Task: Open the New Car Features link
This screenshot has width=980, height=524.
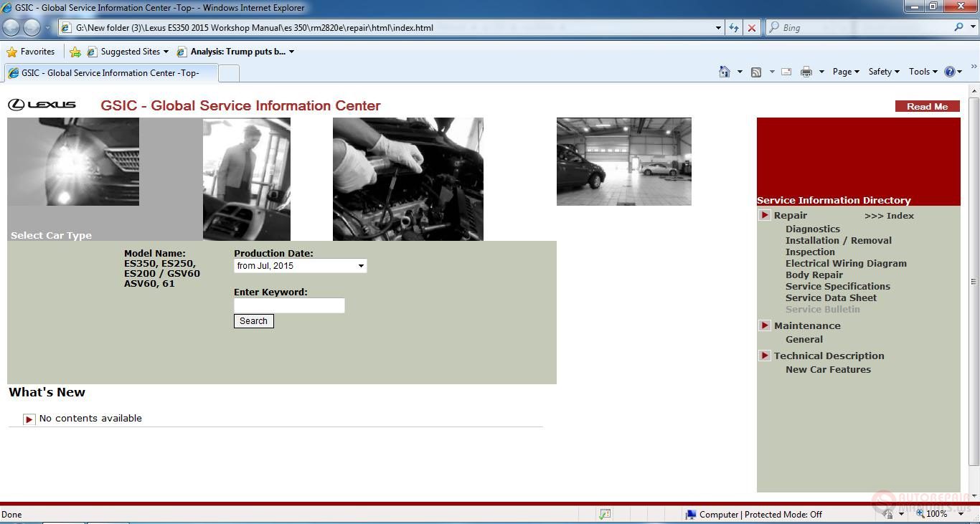Action: click(828, 370)
